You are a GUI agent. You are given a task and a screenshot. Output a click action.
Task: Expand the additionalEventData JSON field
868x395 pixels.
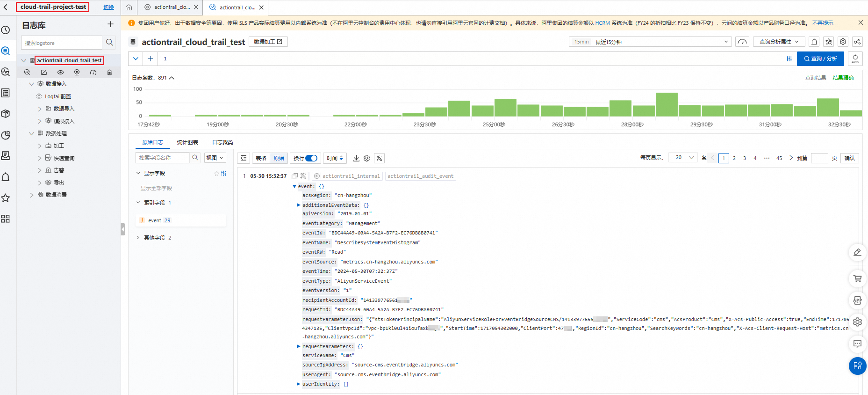(x=298, y=205)
